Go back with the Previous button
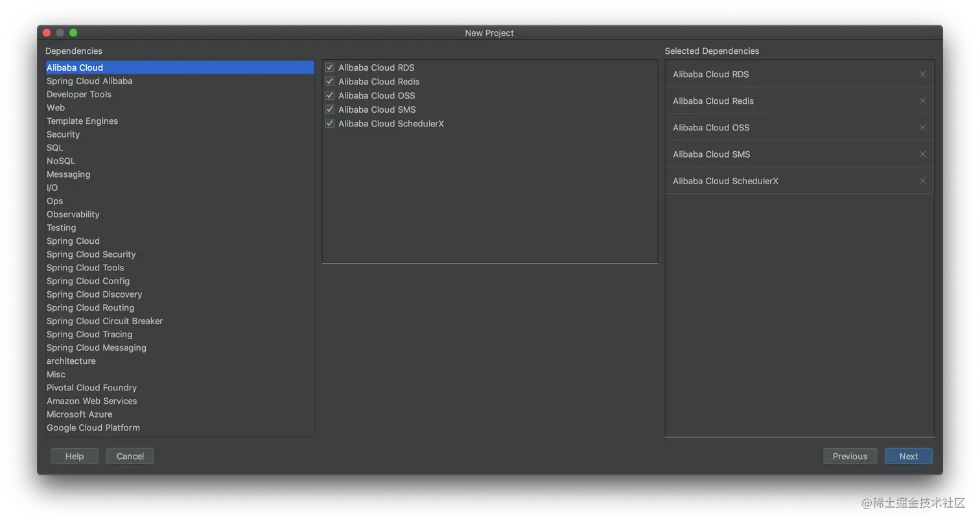Viewport: 980px width, 524px height. pyautogui.click(x=850, y=456)
